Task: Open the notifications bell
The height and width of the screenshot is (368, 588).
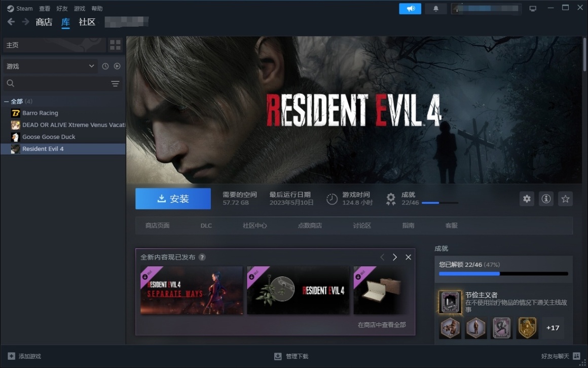Action: [436, 9]
